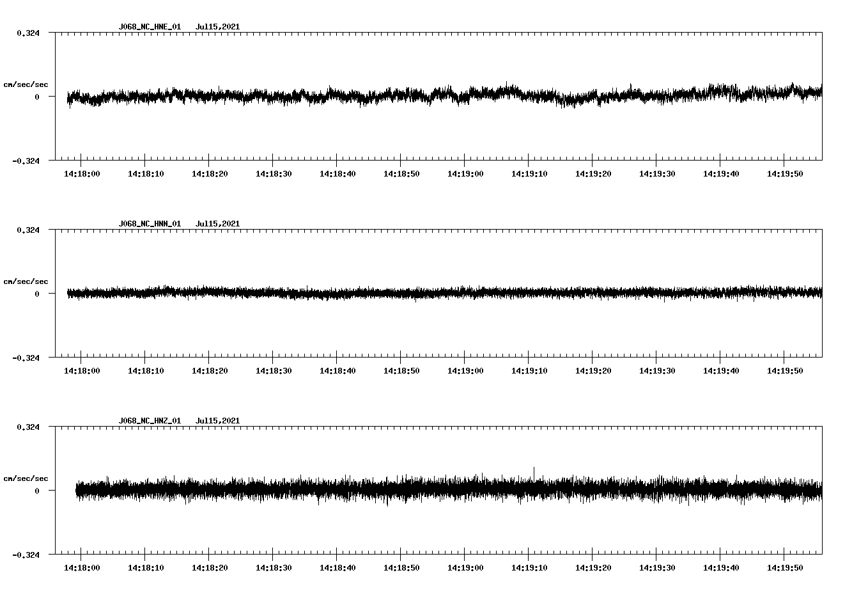Image resolution: width=868 pixels, height=591 pixels.
Task: Click the J068_NC_HNZ_01 channel title
Action: point(150,421)
